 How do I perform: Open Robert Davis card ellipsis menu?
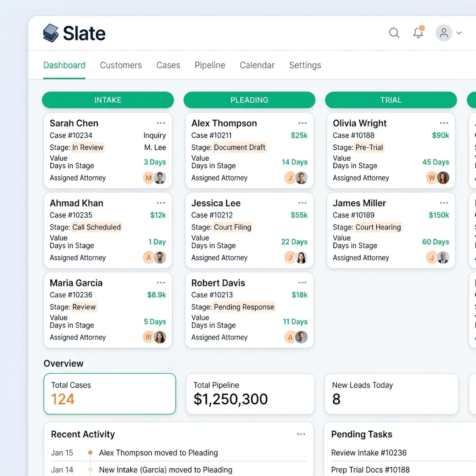pos(303,283)
